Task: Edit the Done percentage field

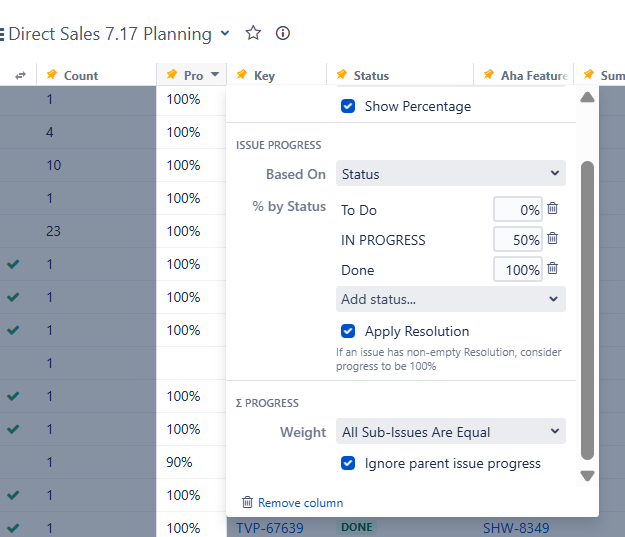Action: (x=518, y=269)
